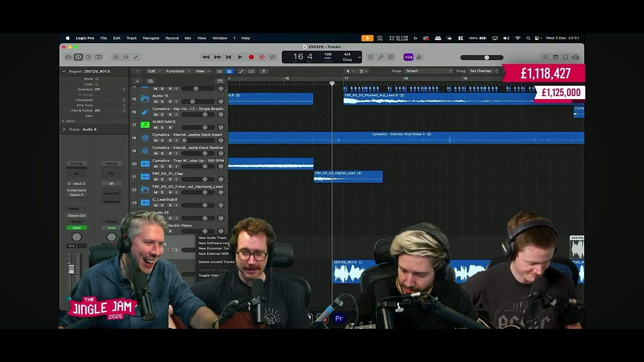Open Functions menu in tracks area
Image resolution: width=644 pixels, height=362 pixels.
point(178,71)
